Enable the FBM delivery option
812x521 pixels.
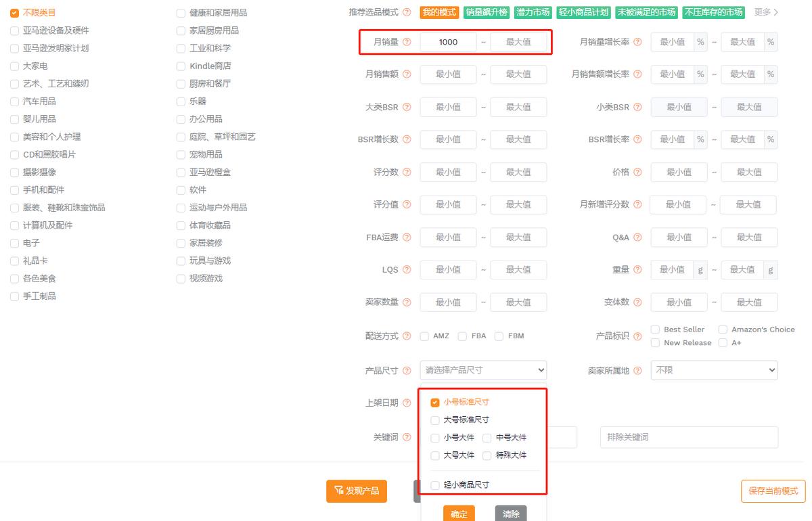point(499,336)
